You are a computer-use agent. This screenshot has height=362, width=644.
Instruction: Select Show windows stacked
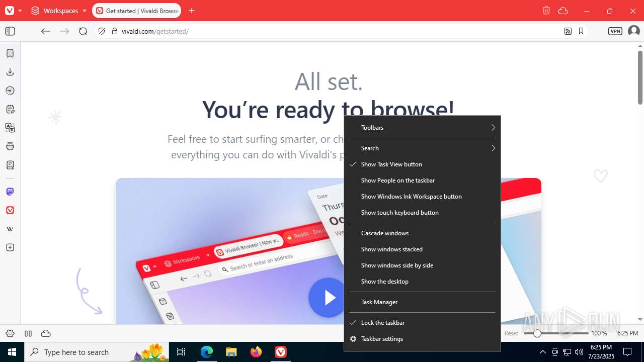(x=422, y=249)
